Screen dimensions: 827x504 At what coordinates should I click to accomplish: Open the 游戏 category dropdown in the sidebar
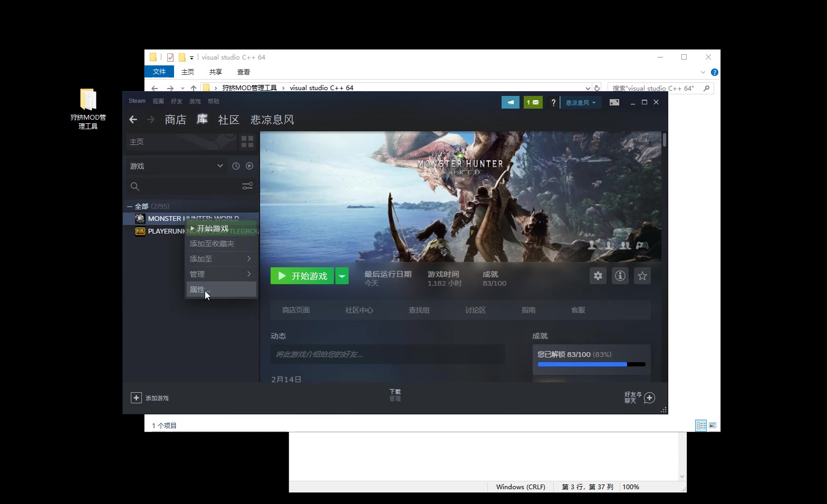(176, 166)
